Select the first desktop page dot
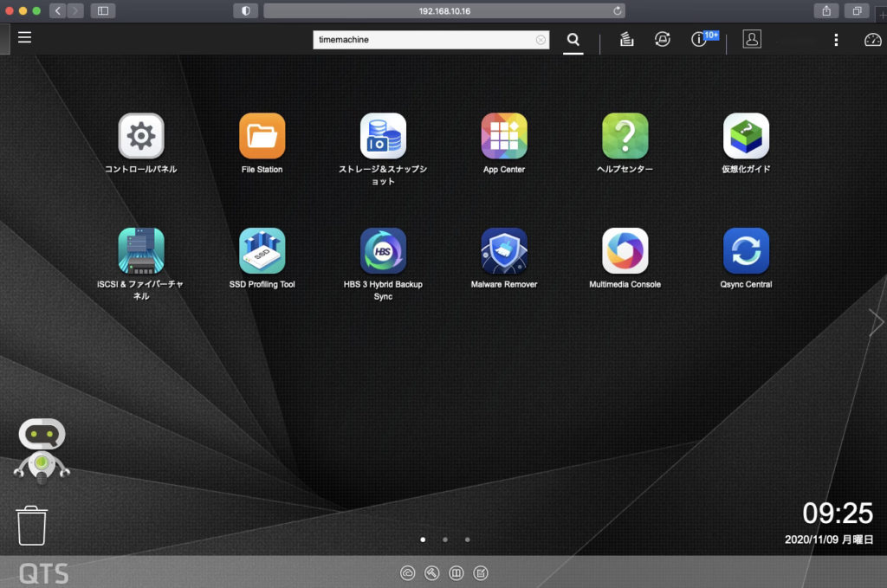 [423, 540]
